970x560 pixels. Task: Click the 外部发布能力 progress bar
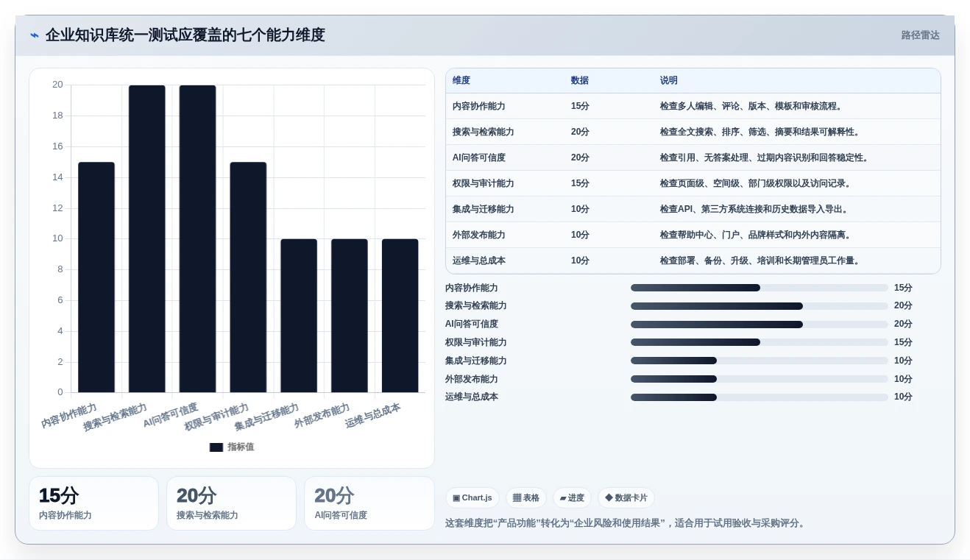pos(760,379)
